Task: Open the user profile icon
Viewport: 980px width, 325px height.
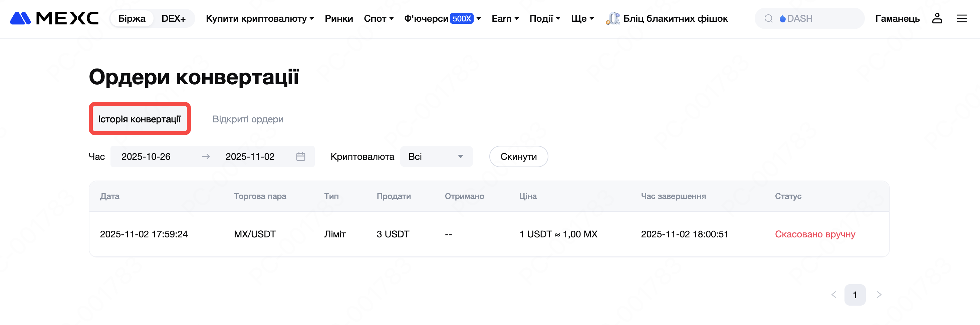Action: point(937,18)
